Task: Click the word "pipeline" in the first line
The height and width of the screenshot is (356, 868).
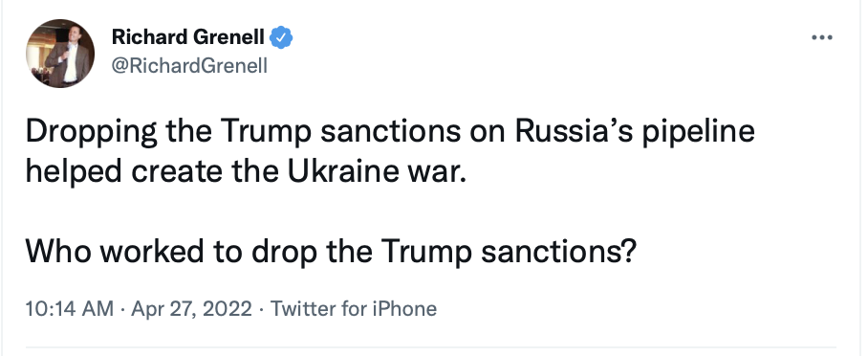Action: point(698,132)
